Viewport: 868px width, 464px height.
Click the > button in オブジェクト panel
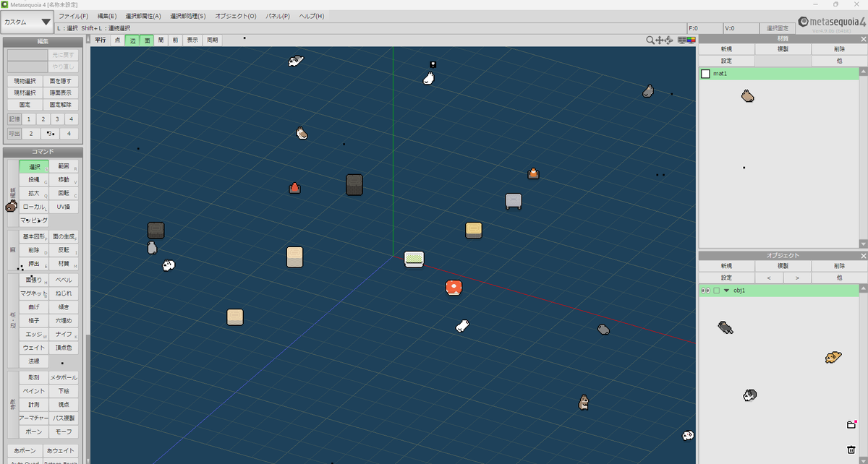coord(797,278)
